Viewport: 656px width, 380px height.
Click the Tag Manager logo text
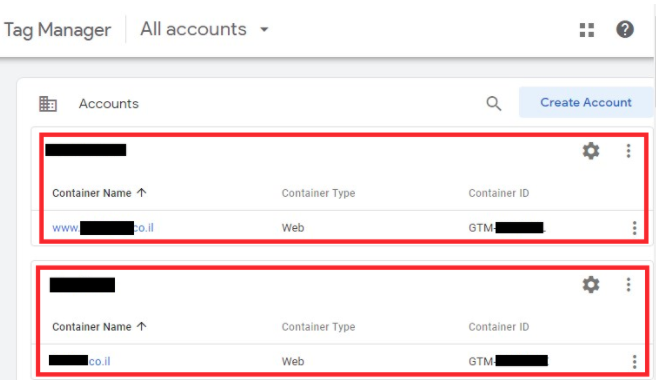coord(57,30)
